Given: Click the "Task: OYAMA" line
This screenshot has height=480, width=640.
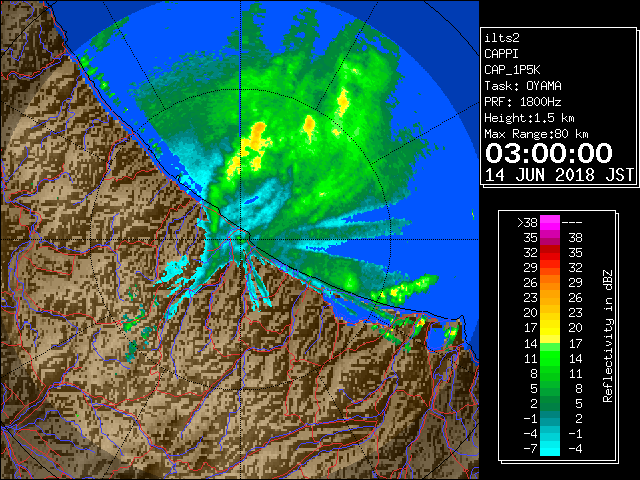Looking at the screenshot, I should (523, 86).
